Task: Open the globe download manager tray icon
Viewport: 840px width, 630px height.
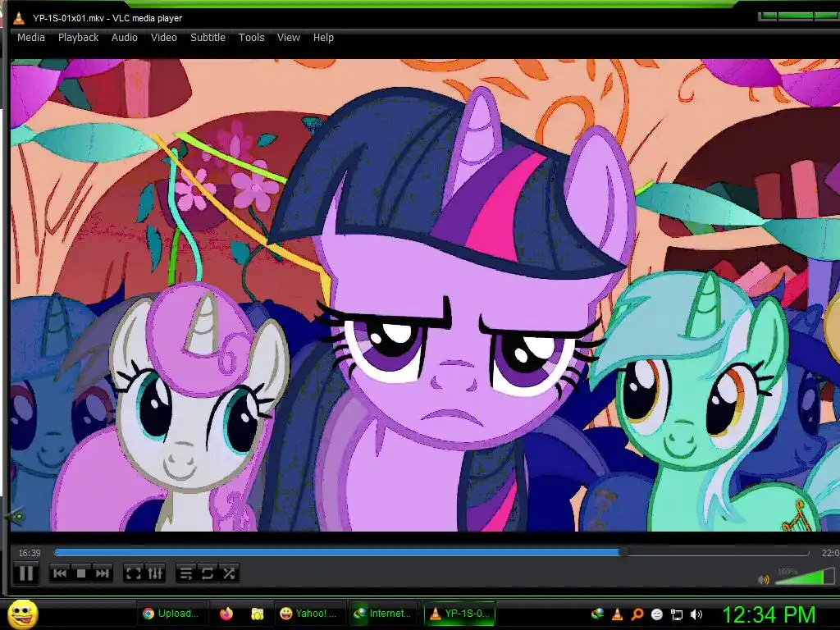Action: coord(597,614)
